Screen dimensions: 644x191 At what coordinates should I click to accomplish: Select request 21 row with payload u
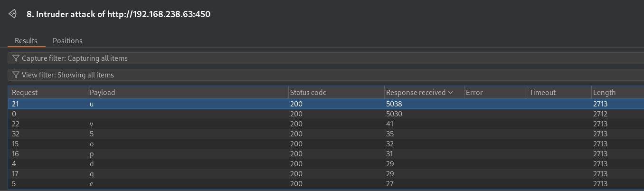(x=326, y=104)
